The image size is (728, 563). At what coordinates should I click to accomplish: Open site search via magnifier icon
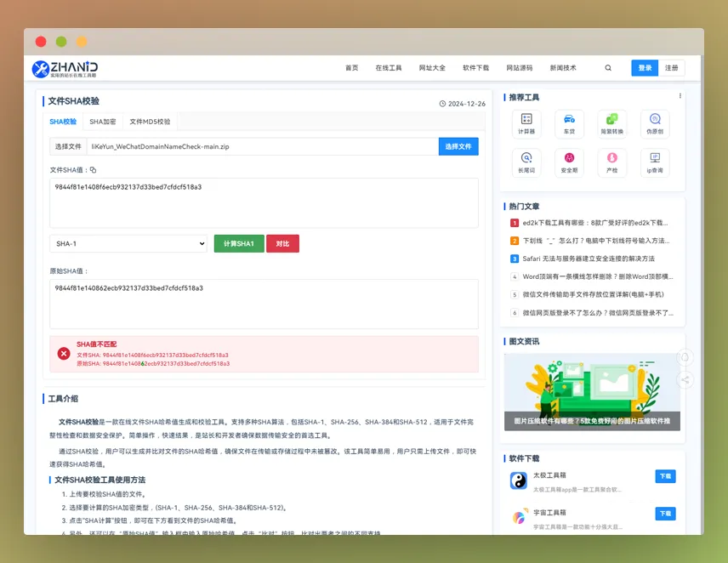[x=607, y=67]
